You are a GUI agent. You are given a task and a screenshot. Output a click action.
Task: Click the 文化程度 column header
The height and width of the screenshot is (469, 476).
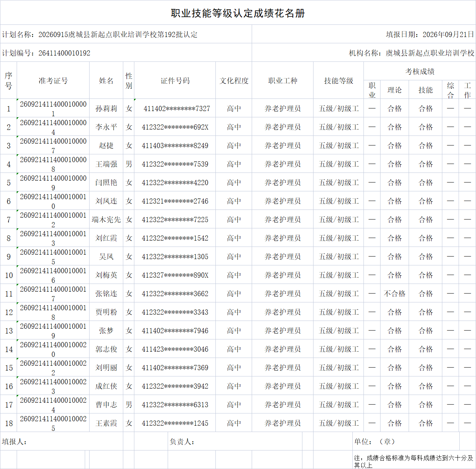(x=234, y=80)
